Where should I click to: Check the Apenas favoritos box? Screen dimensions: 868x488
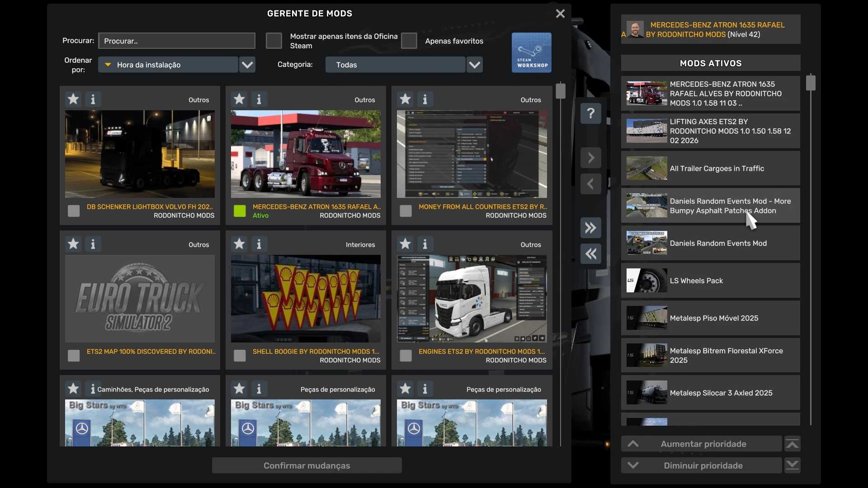point(409,41)
